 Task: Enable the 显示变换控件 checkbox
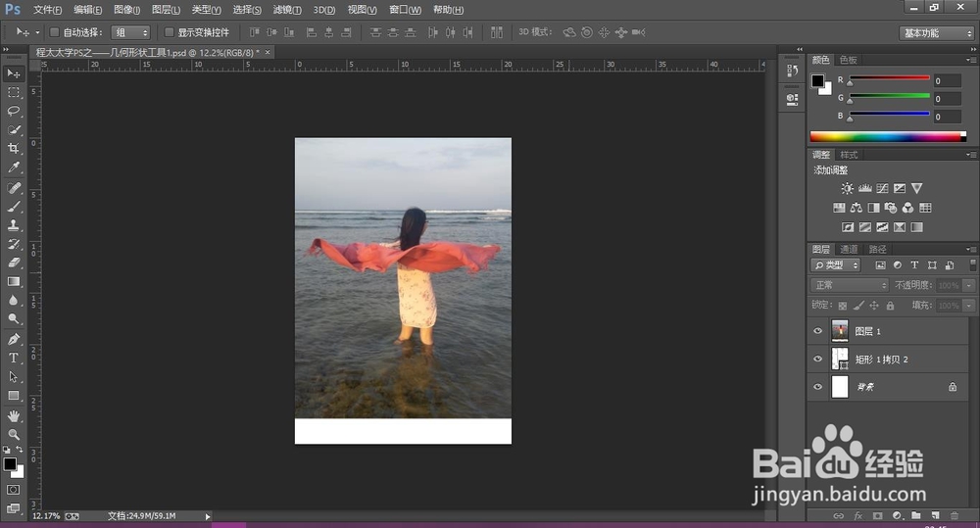[169, 32]
